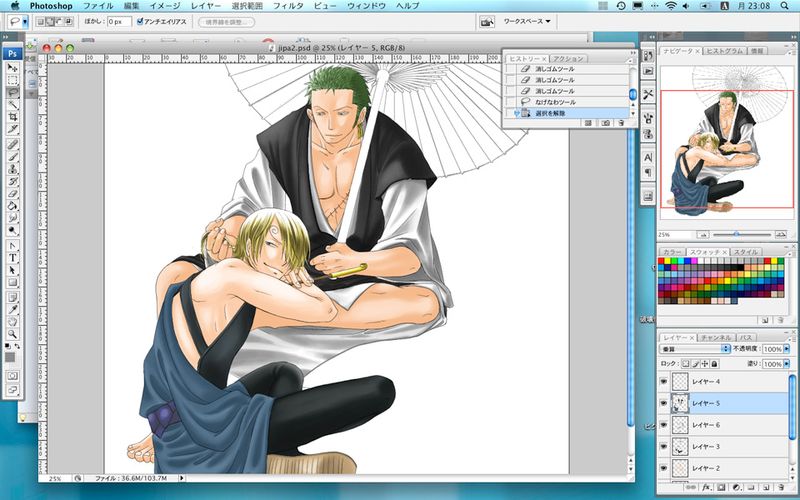The height and width of the screenshot is (500, 800).
Task: Switch to ヒストグラム tab
Action: (724, 51)
